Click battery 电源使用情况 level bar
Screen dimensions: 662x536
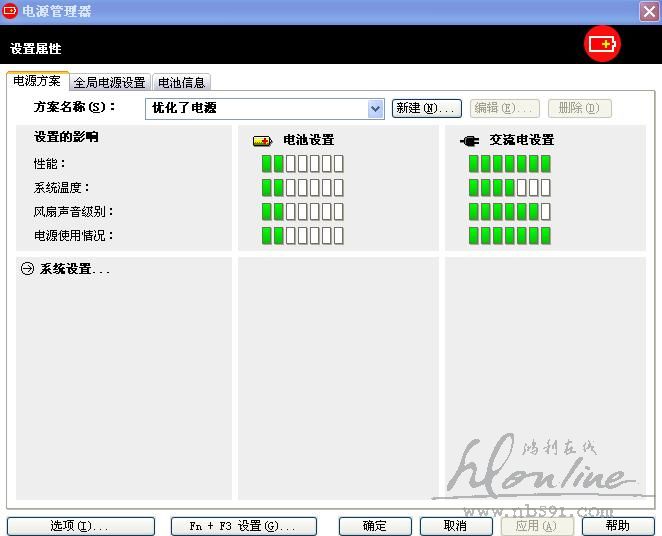pyautogui.click(x=303, y=236)
